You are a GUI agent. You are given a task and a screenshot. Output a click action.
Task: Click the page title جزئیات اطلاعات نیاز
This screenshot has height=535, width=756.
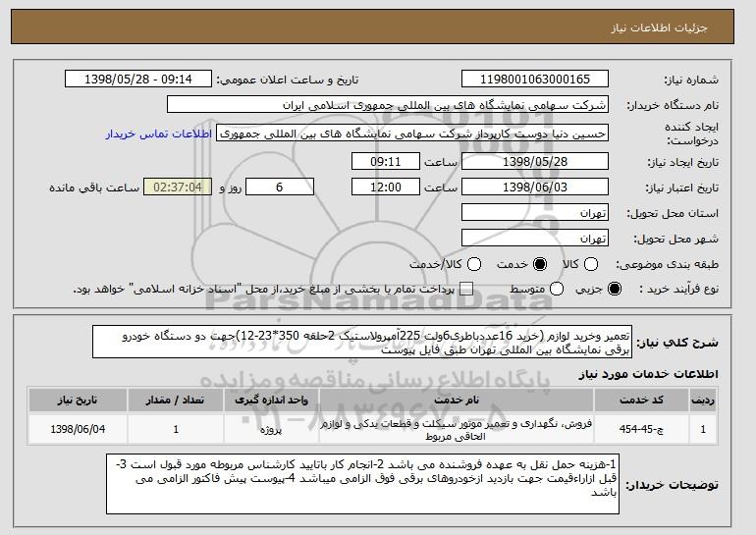tap(659, 27)
